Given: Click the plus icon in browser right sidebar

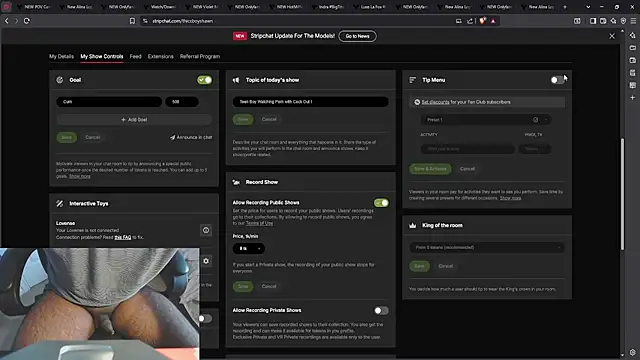Looking at the screenshot, I should (633, 98).
